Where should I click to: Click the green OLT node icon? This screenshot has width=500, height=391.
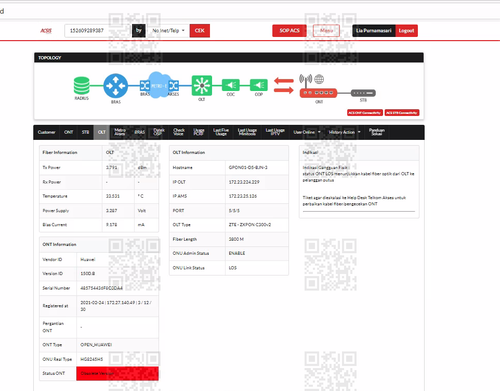click(202, 85)
